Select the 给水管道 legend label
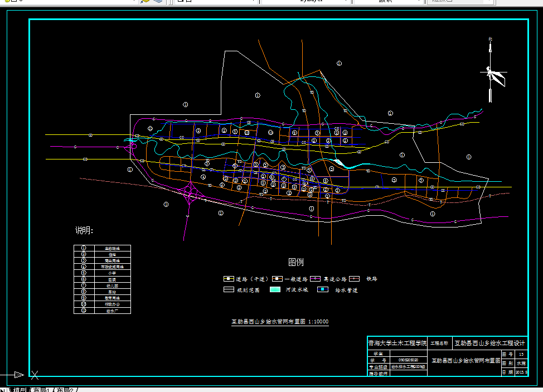The width and height of the screenshot is (543, 392). coord(346,290)
